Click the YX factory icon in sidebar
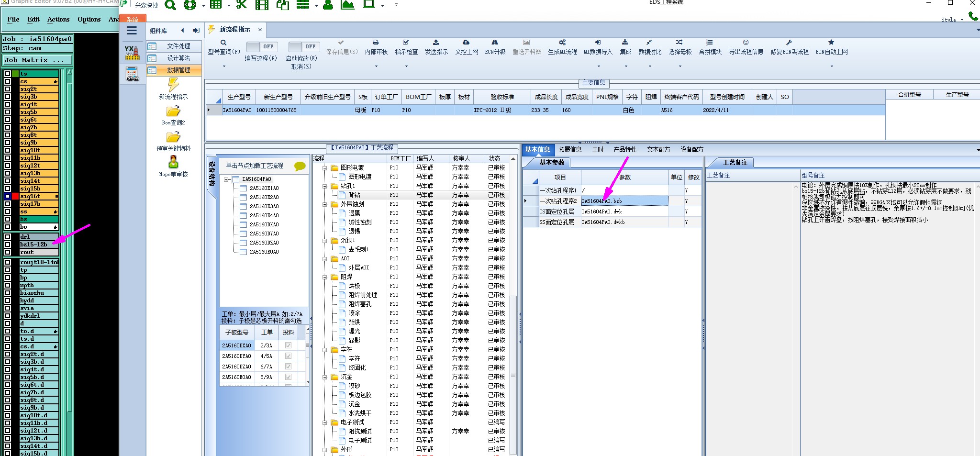Viewport: 980px width, 456px height. pos(132,53)
